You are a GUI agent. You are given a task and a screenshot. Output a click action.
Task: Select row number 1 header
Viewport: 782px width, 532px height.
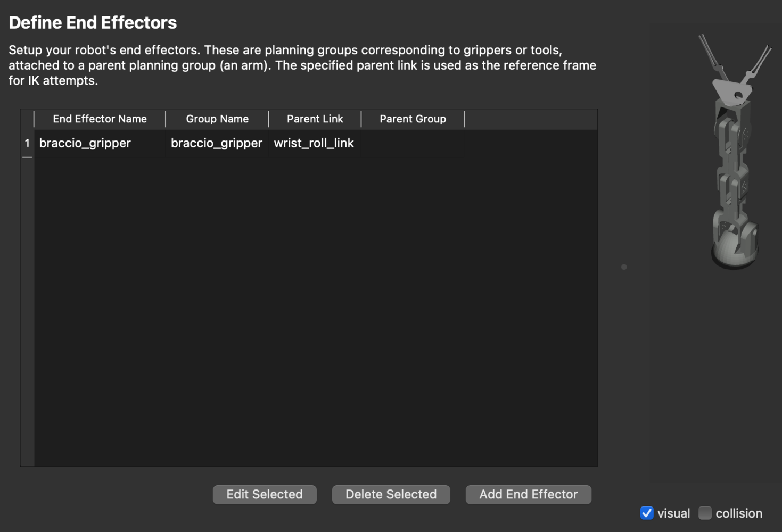pyautogui.click(x=27, y=143)
